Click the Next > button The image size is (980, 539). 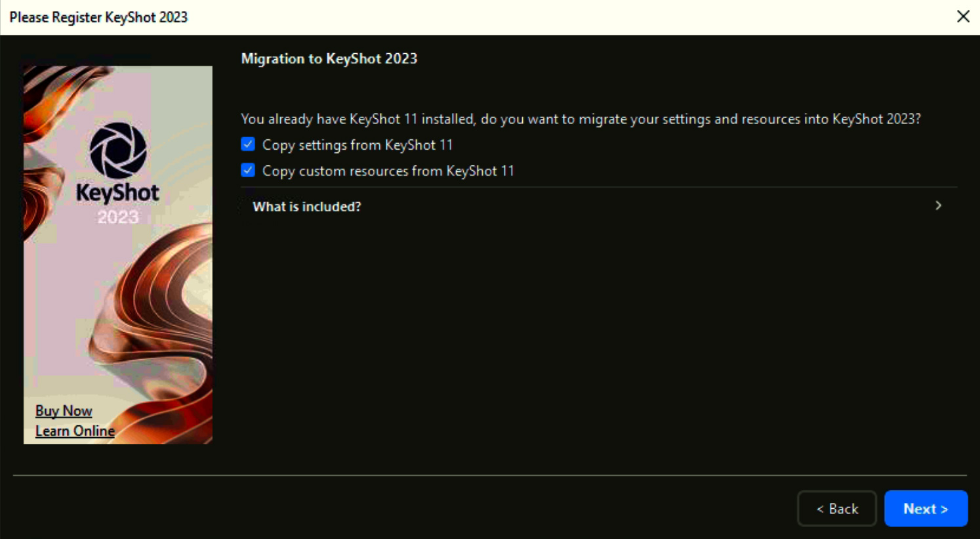(x=926, y=509)
